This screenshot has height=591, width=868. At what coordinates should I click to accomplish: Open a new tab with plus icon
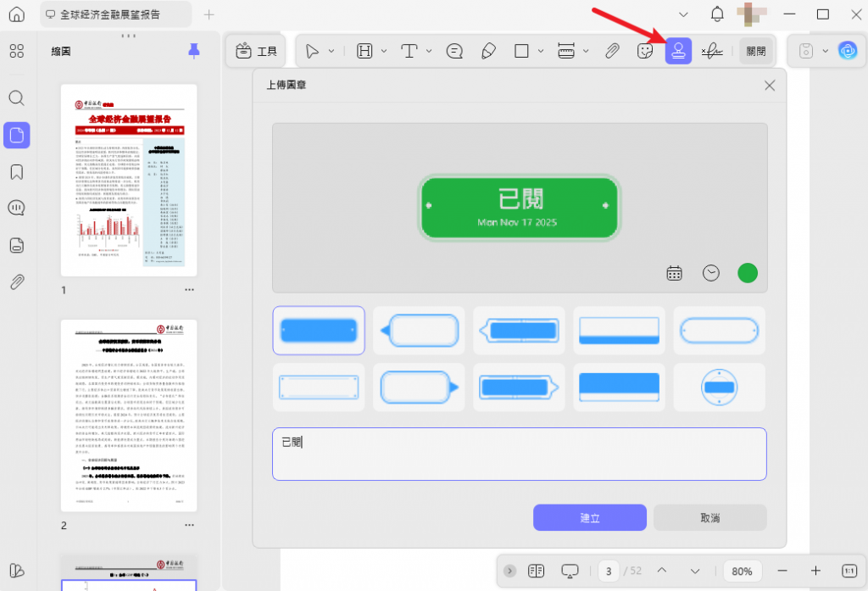pos(209,15)
